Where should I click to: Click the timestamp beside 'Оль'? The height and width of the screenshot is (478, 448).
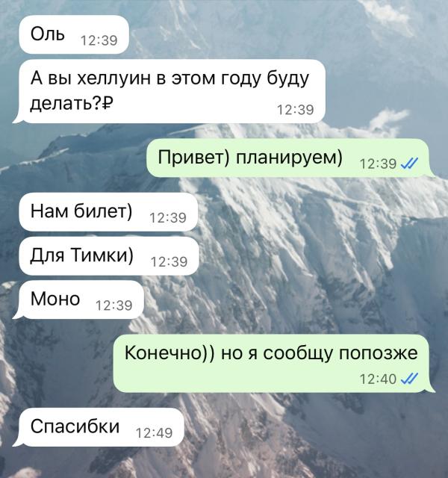click(99, 40)
